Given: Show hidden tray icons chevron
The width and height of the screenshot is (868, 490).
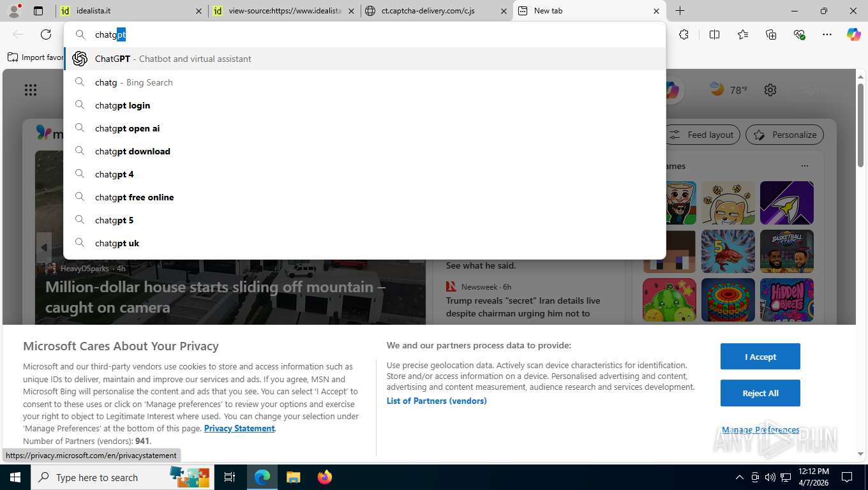Looking at the screenshot, I should tap(740, 477).
